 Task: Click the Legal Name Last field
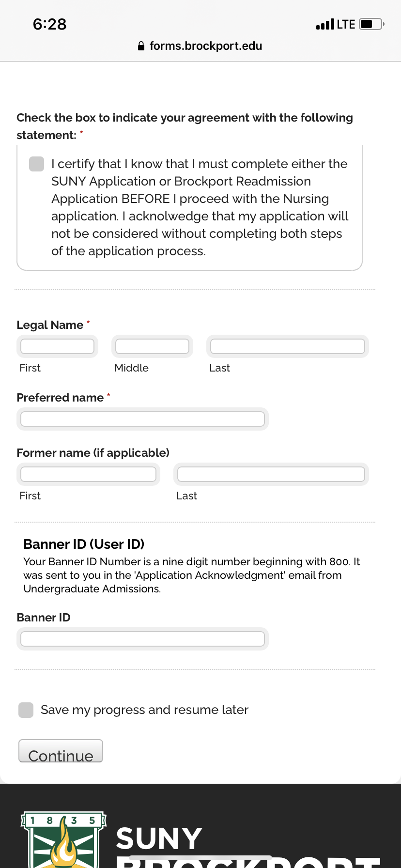tap(288, 346)
